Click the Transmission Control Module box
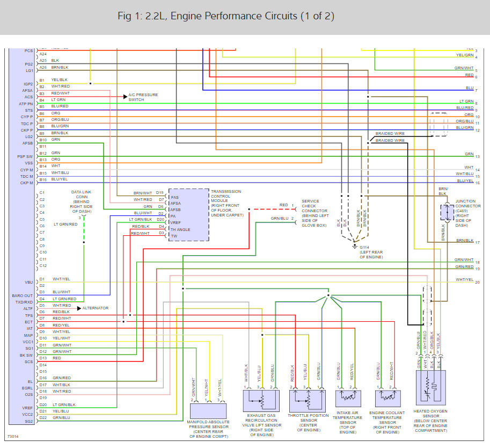 tap(189, 215)
